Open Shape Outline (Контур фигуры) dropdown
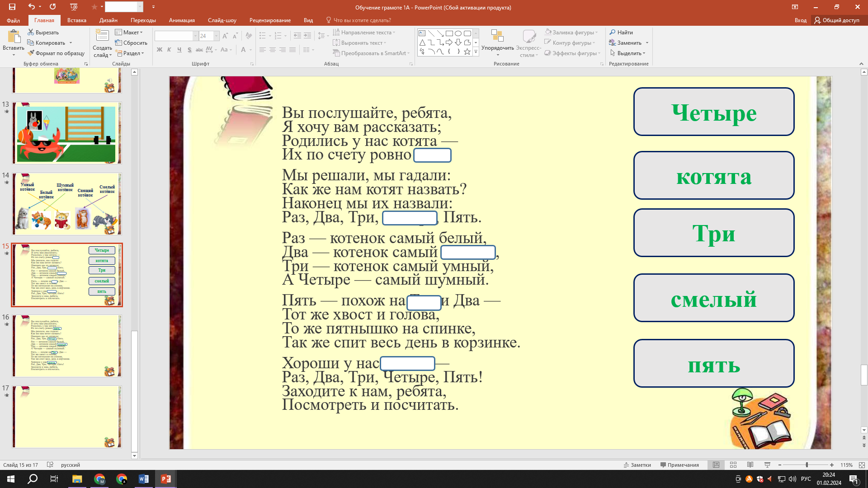 coord(570,43)
